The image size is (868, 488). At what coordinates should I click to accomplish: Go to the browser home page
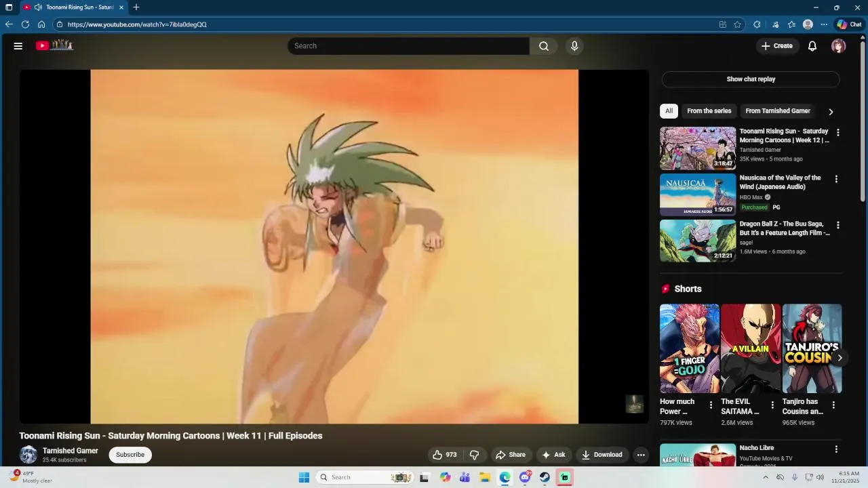pyautogui.click(x=41, y=24)
